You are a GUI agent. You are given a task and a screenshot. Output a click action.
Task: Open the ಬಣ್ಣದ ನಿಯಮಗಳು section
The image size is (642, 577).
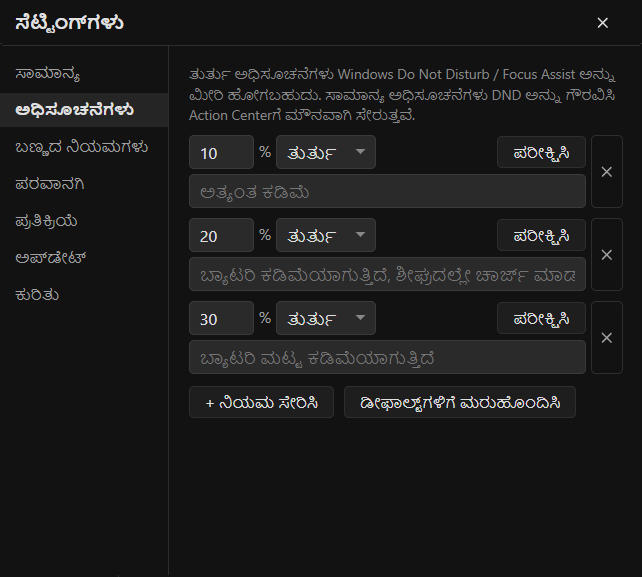84,147
